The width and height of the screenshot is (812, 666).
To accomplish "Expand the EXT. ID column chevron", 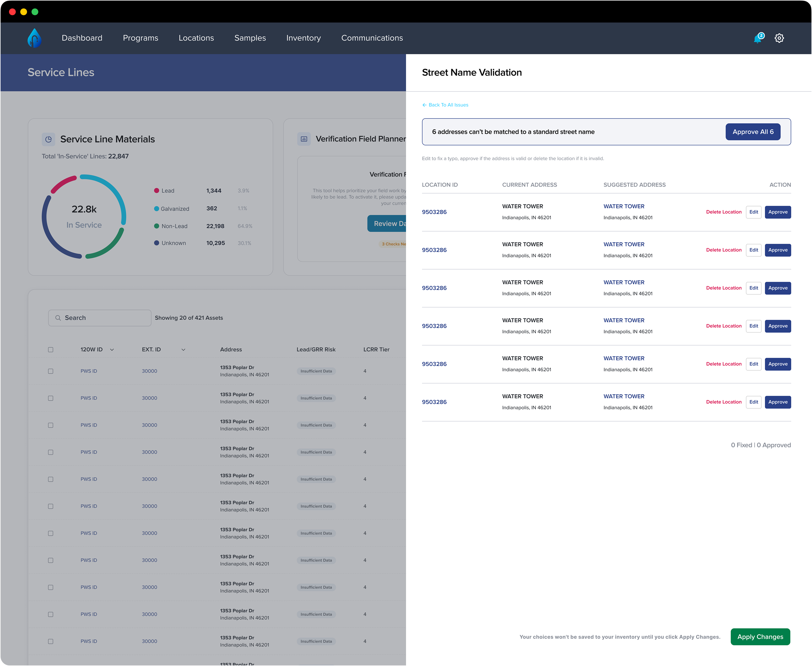I will [183, 350].
